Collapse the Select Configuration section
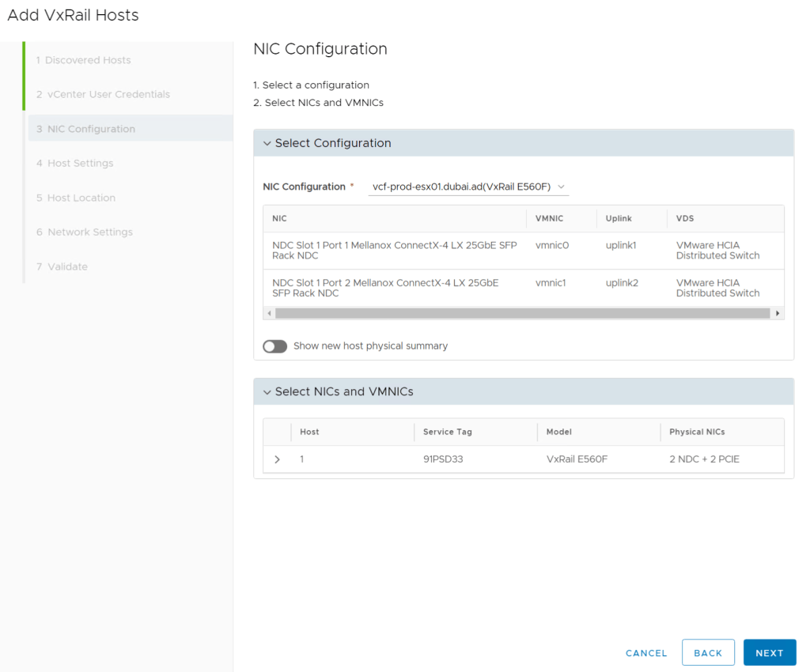The width and height of the screenshot is (810, 672). point(267,143)
